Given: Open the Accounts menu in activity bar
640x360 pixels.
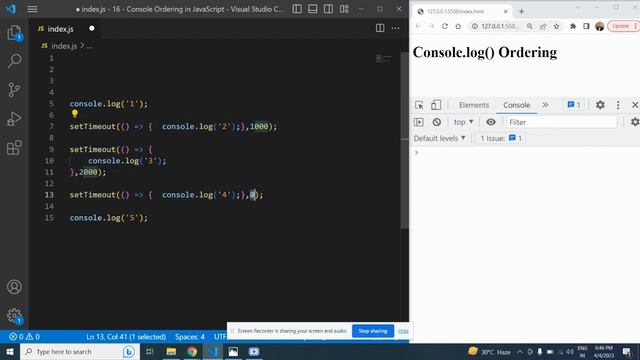Looking at the screenshot, I should (14, 287).
